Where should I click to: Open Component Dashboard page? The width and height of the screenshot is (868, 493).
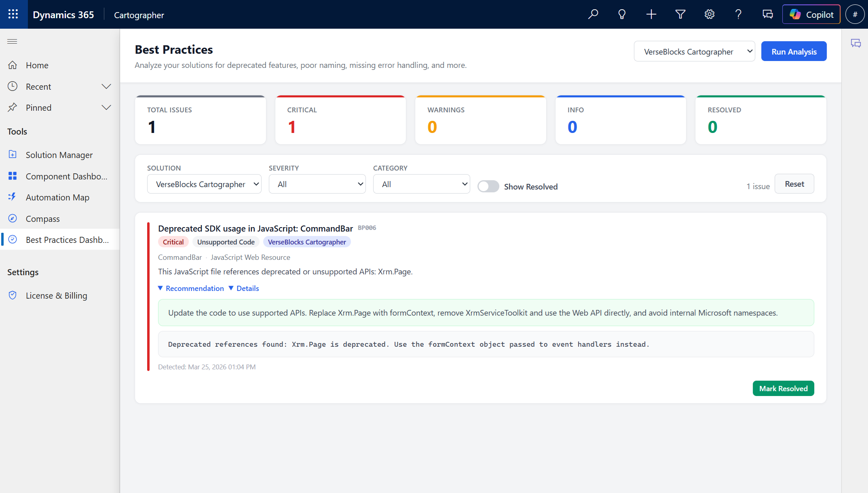click(x=60, y=176)
